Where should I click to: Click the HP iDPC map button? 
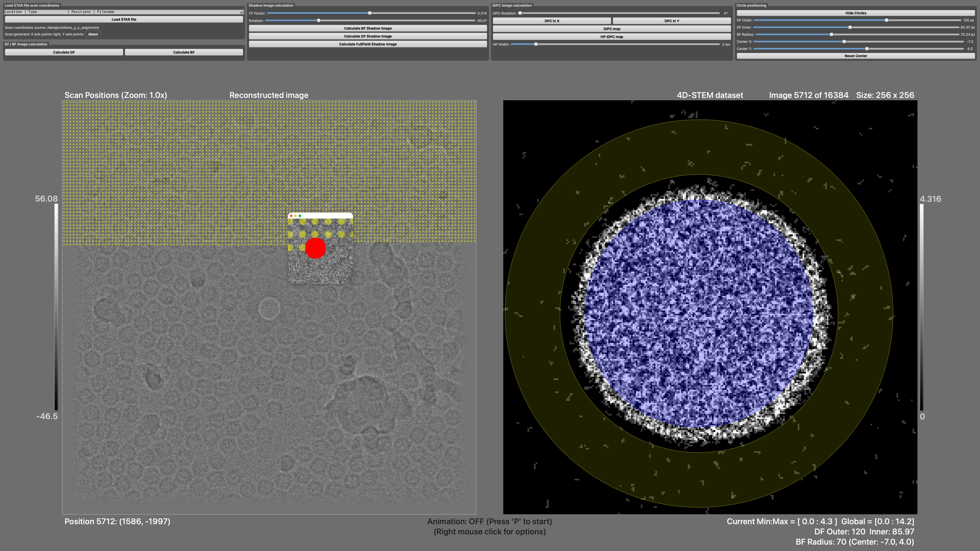612,37
